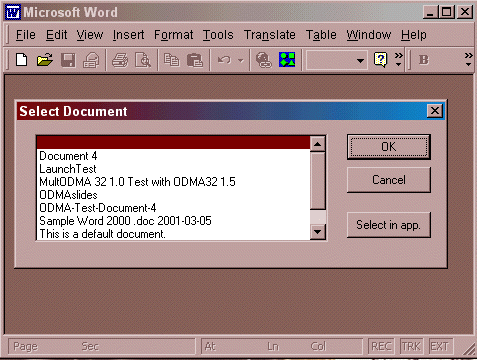Screen dimensions: 477x360
Task: Open the Help menu
Action: (x=414, y=35)
